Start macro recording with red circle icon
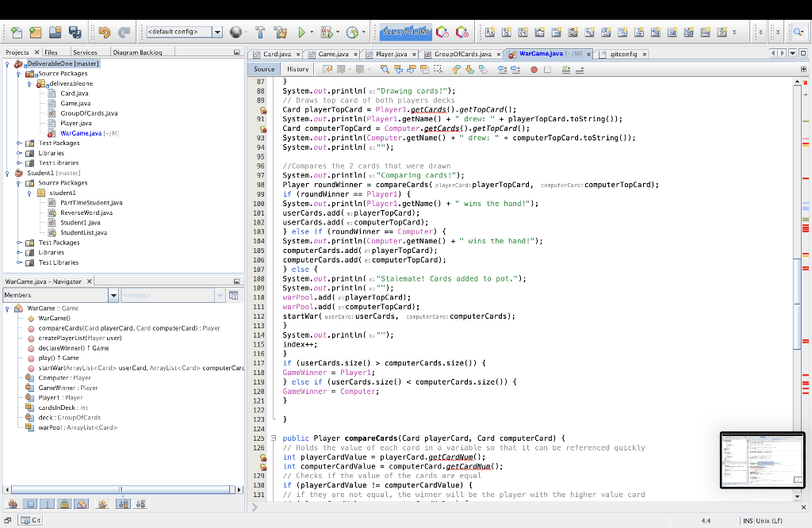Image resolution: width=812 pixels, height=528 pixels. (534, 69)
